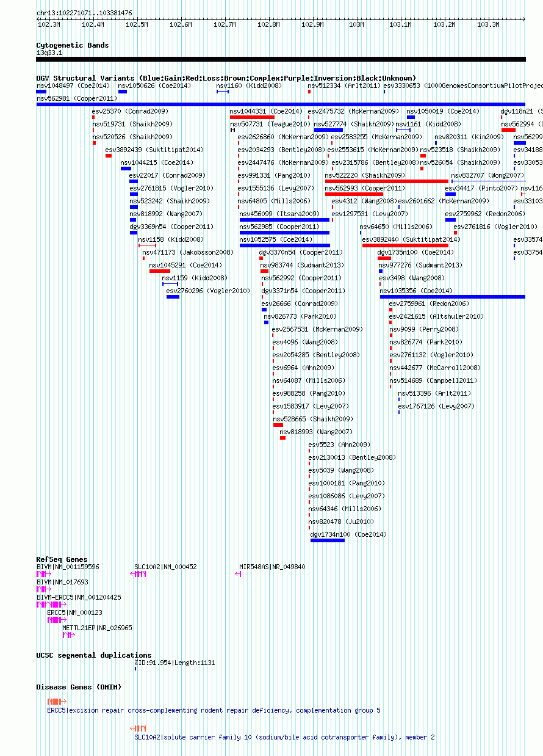The image size is (543, 756).
Task: Select variant nsv1050019 (Coe2014)
Action: [x=411, y=117]
